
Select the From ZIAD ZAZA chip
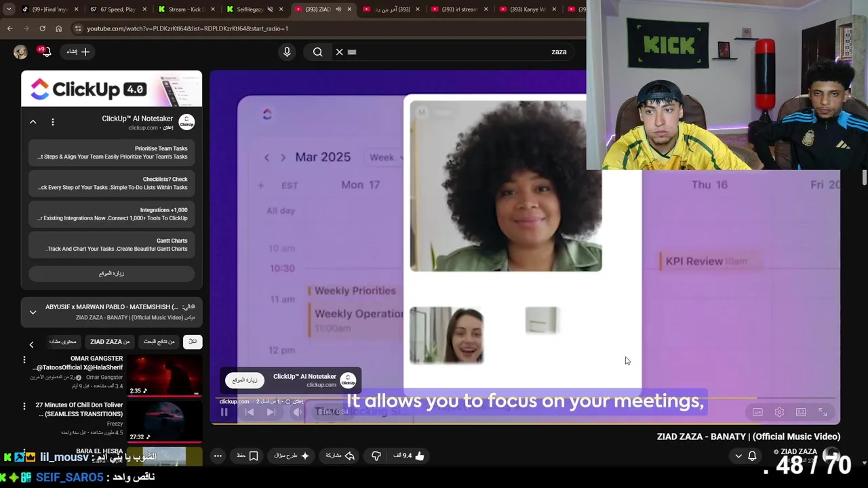tap(110, 342)
